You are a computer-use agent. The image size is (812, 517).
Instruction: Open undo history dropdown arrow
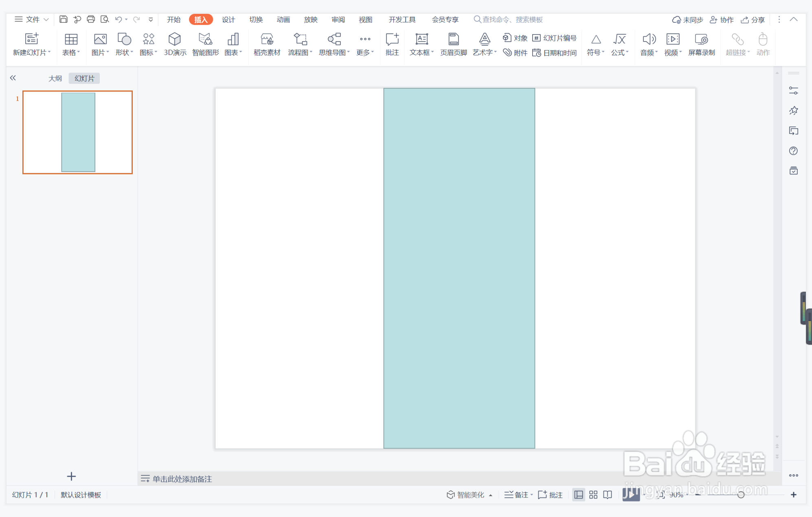[x=127, y=19]
